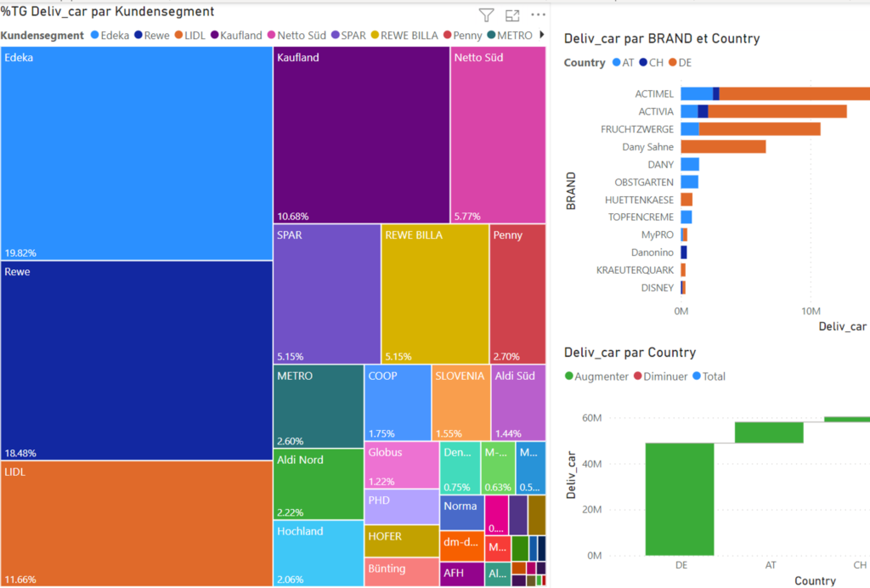Open focus mode for the treemap
This screenshot has height=588, width=870.
[512, 15]
